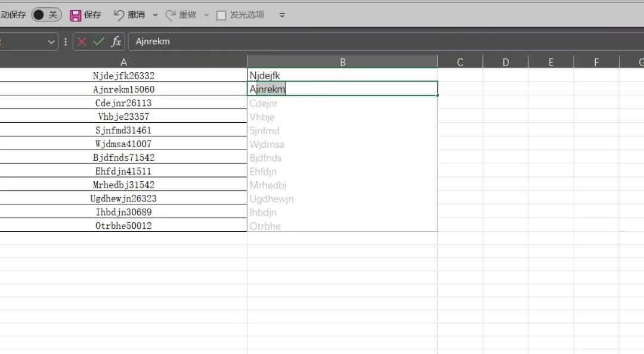
Task: Click Flash Fill suggestion Sjnfmd
Action: click(x=342, y=130)
